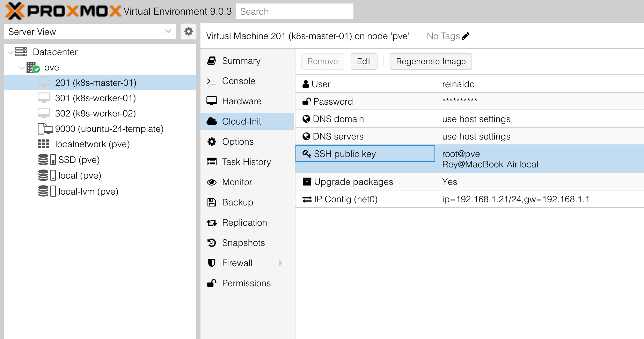Click the gear settings icon beside Server View
Viewport: 644px width, 339px height.
click(x=188, y=32)
